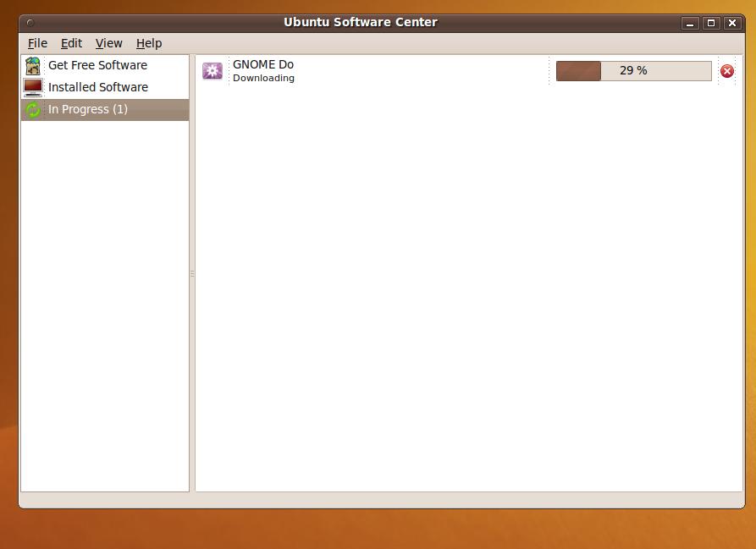
Task: Open the Edit menu
Action: point(71,43)
